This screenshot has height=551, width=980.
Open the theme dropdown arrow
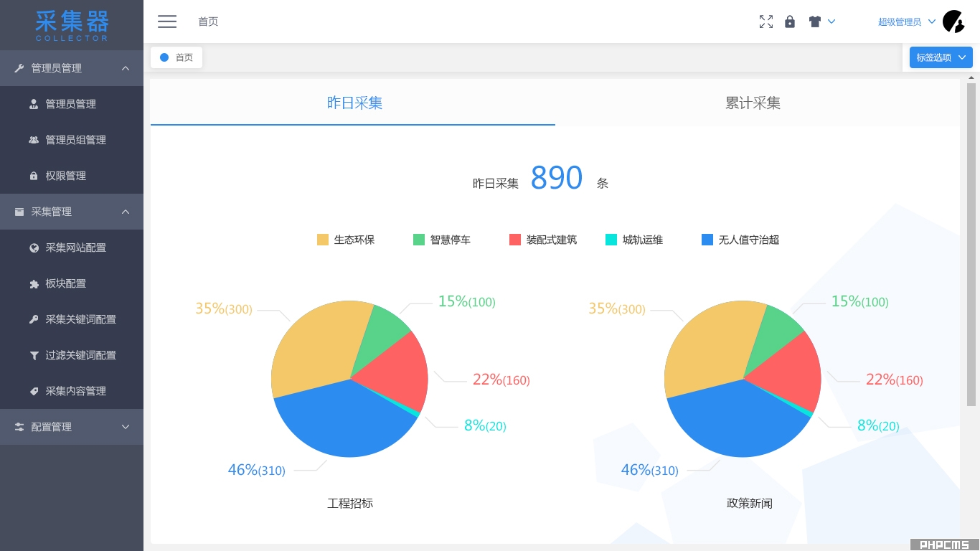click(x=831, y=22)
